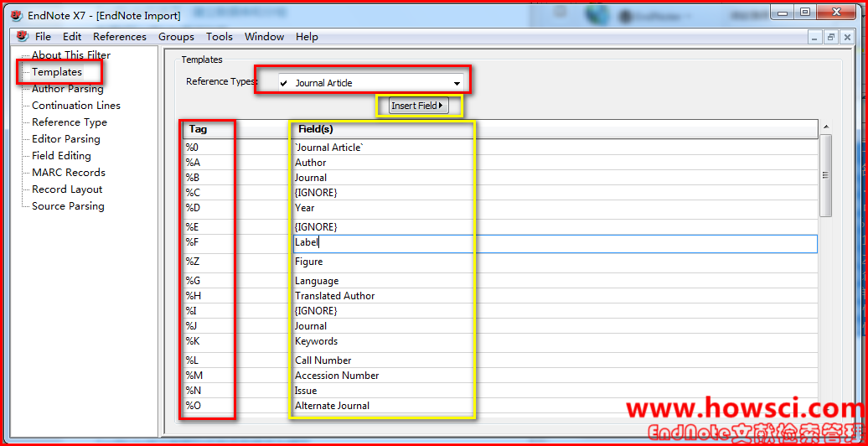This screenshot has width=868, height=446.
Task: Restore down the inner EndNote Import window
Action: pos(831,37)
